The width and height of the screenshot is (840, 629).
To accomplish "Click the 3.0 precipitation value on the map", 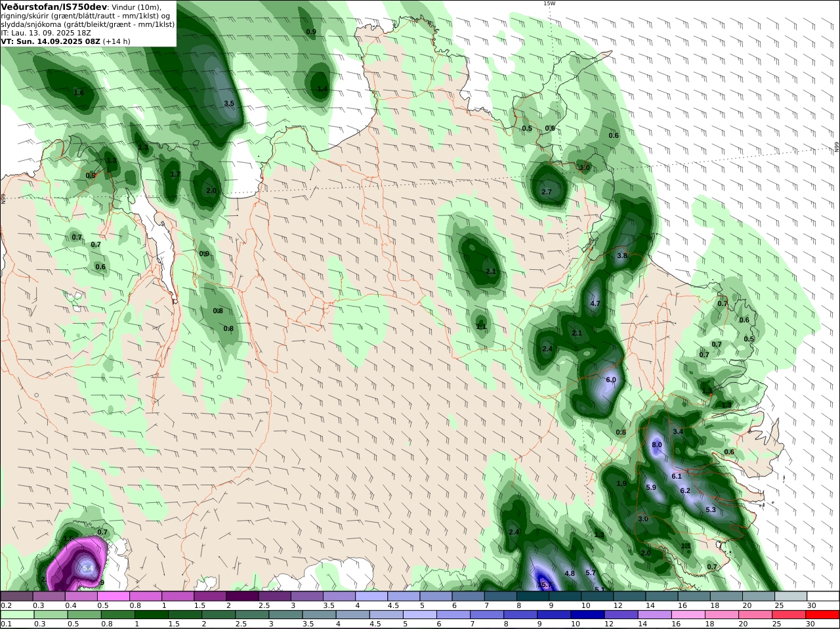I will (x=643, y=519).
